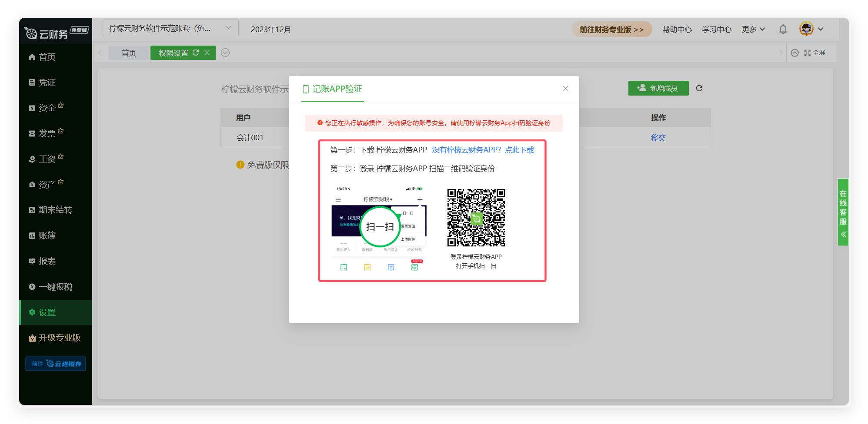Screen dimensions: 868x424
Task: Click the collapse-up circle icon near 全屏
Action: [795, 53]
